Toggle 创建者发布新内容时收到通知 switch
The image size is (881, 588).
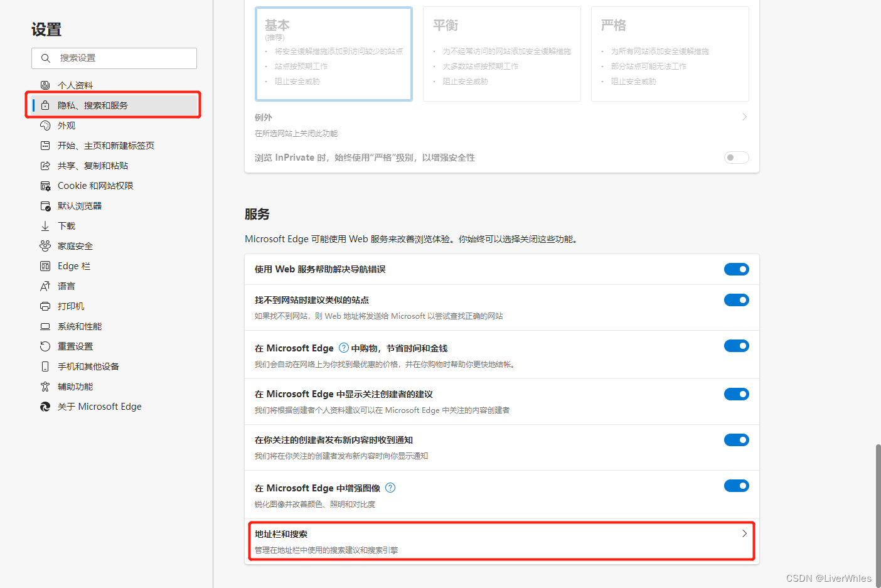point(737,440)
